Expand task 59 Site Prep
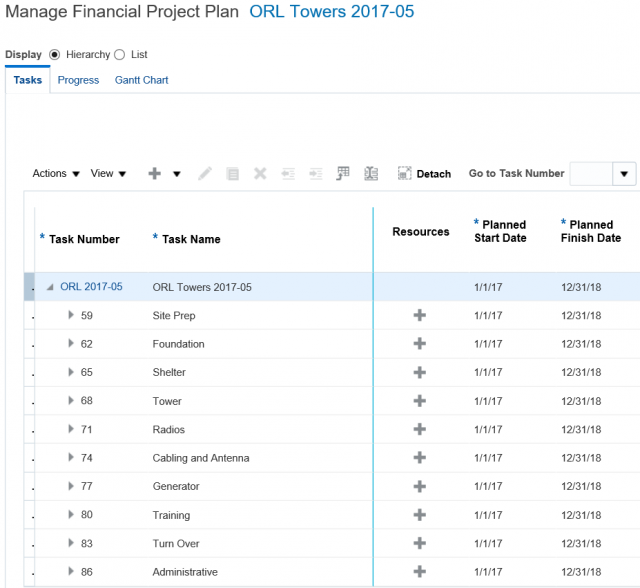The width and height of the screenshot is (640, 588). click(x=71, y=315)
